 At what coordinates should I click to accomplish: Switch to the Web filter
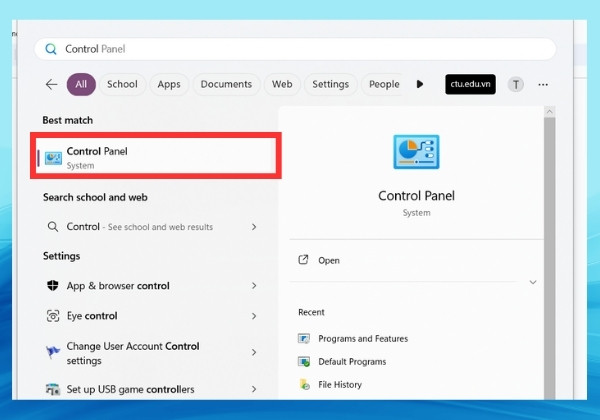tap(282, 84)
